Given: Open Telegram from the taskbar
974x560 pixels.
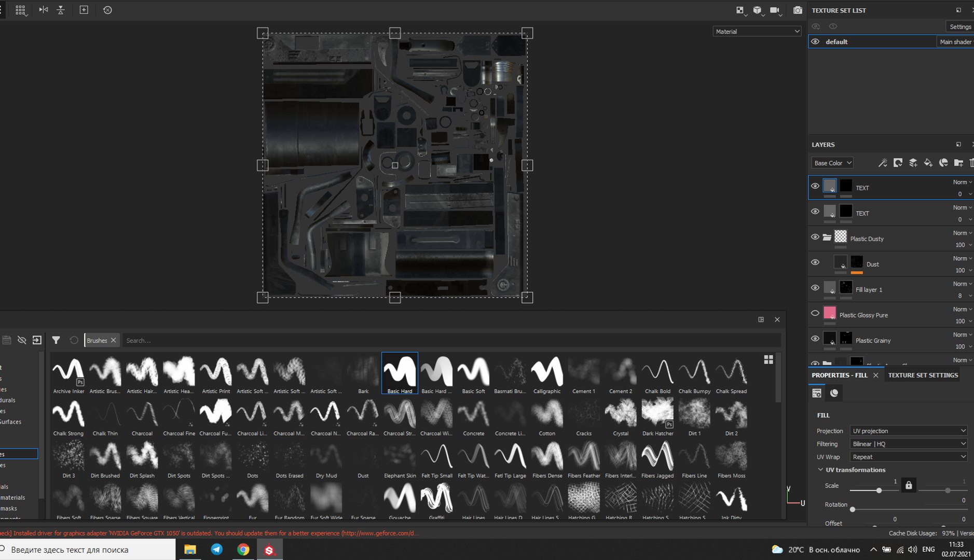Looking at the screenshot, I should point(216,550).
